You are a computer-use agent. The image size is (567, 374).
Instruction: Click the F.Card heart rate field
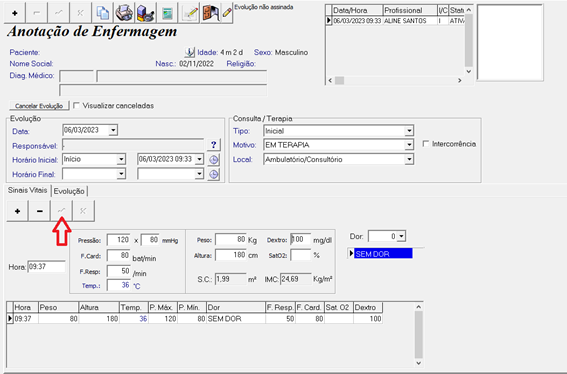tap(119, 256)
